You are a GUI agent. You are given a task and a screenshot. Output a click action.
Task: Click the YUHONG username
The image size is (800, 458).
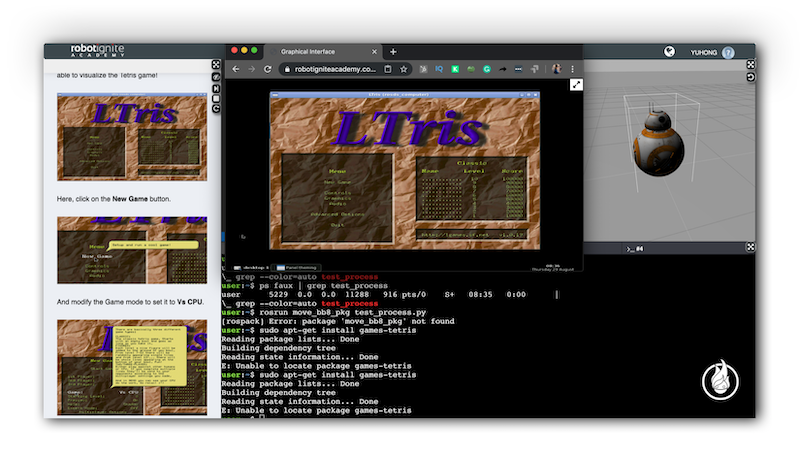704,53
